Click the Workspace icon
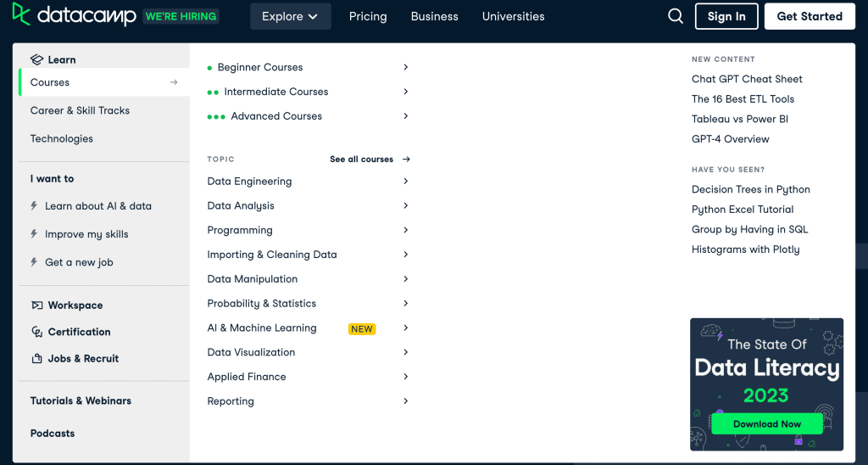Image resolution: width=868 pixels, height=465 pixels. tap(37, 305)
